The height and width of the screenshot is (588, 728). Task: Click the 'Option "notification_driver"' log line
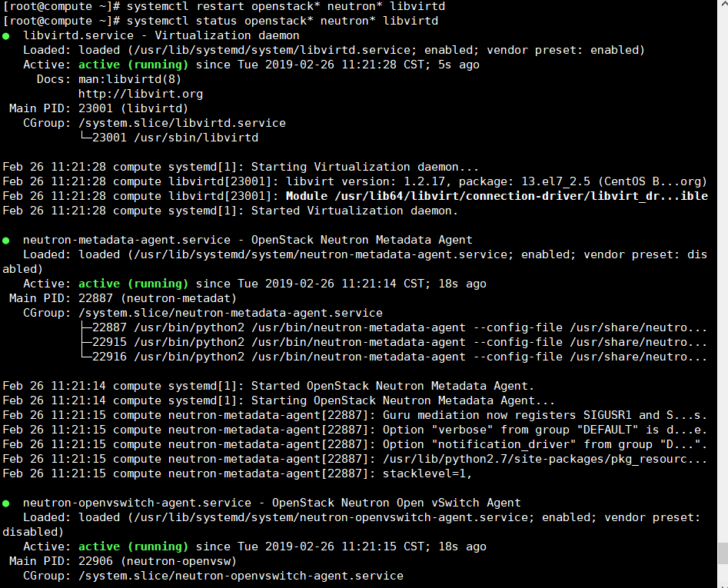point(354,444)
